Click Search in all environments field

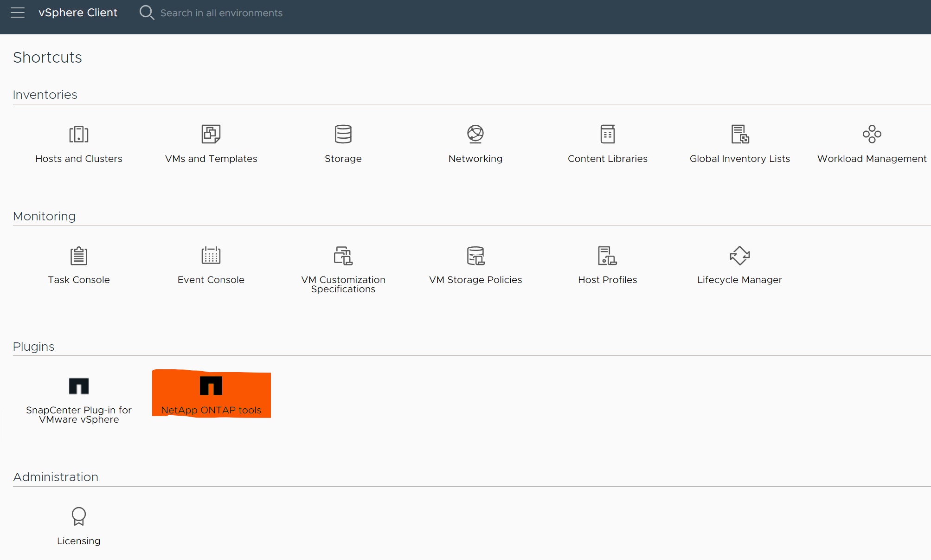[x=219, y=13]
